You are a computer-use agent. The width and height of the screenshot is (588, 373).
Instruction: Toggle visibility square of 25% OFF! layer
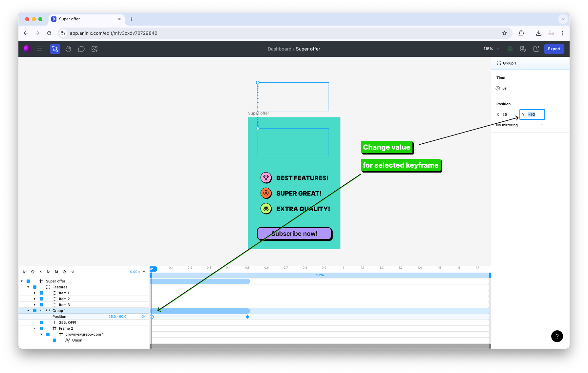41,322
